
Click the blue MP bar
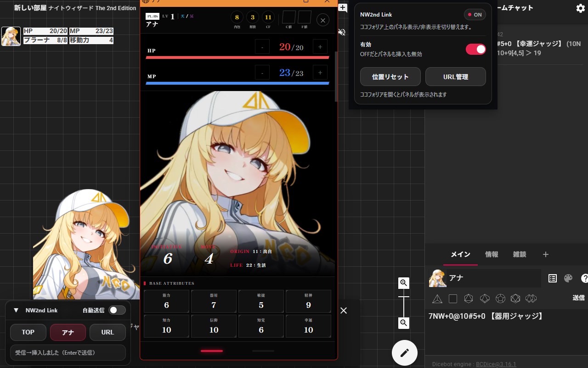coord(237,83)
